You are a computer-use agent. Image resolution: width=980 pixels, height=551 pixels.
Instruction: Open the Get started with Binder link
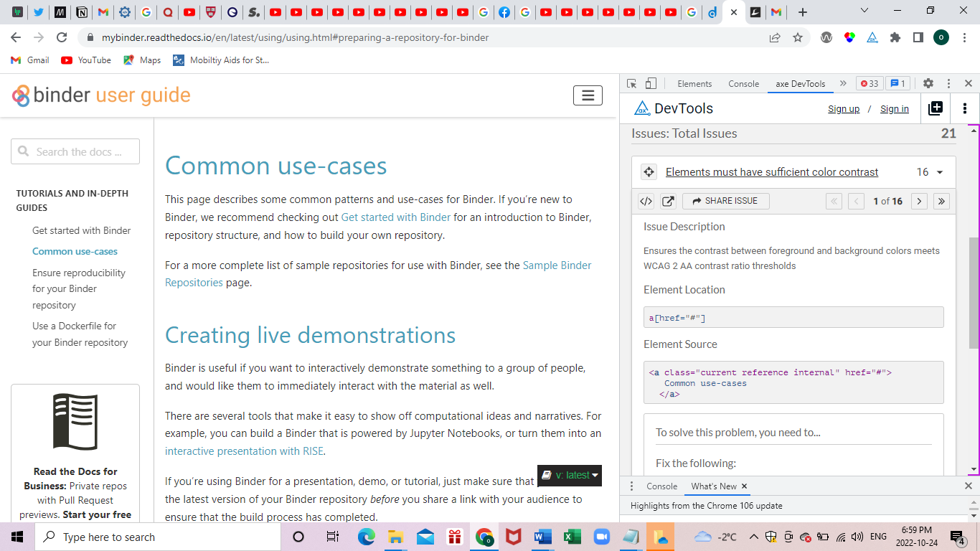tap(395, 217)
